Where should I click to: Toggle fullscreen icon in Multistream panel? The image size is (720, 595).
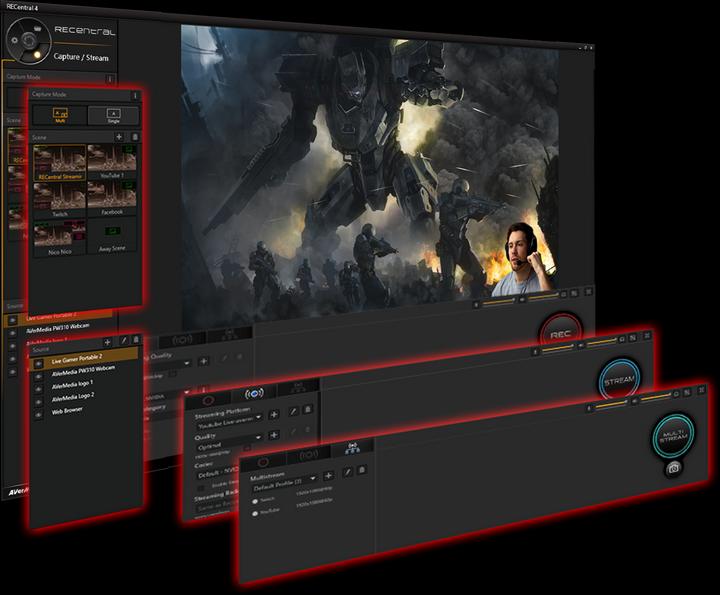[x=701, y=390]
